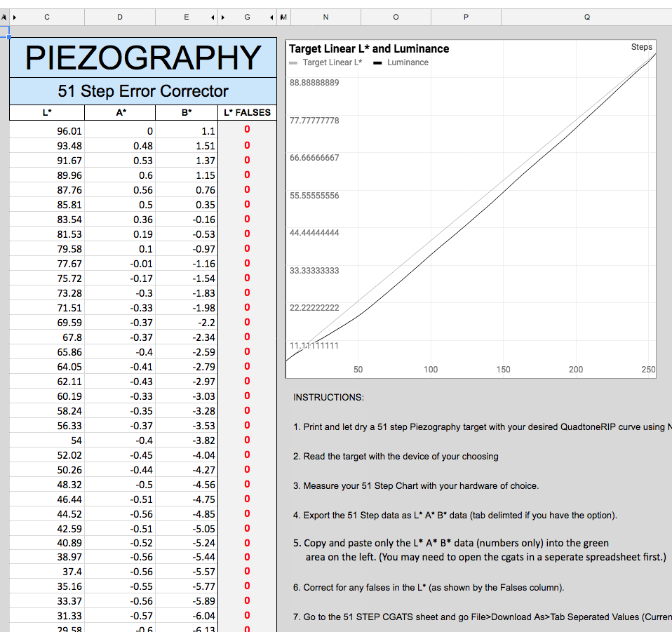Screen dimensions: 672x632
Task: Select the L* FALSES zero in the 60.19 row
Action: (x=248, y=396)
